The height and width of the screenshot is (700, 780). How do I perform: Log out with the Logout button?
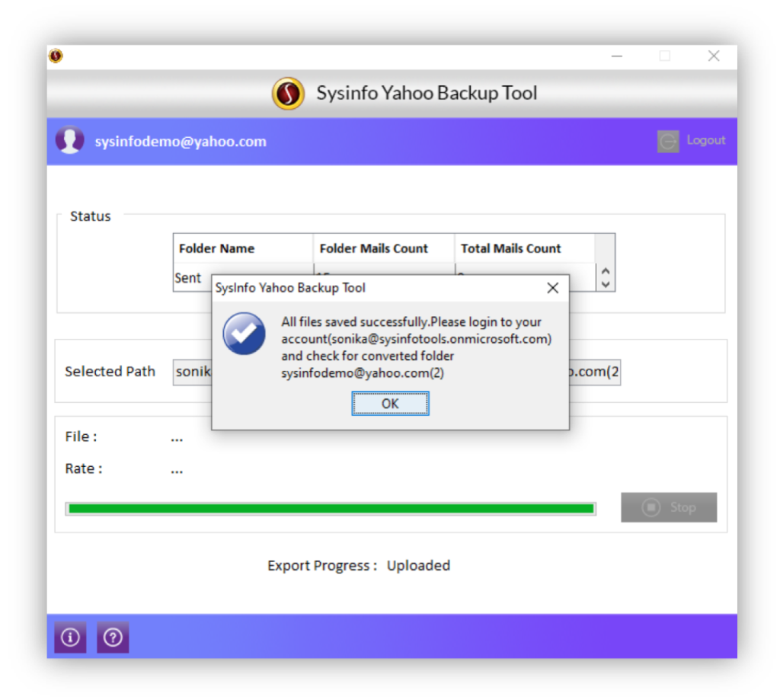point(692,141)
